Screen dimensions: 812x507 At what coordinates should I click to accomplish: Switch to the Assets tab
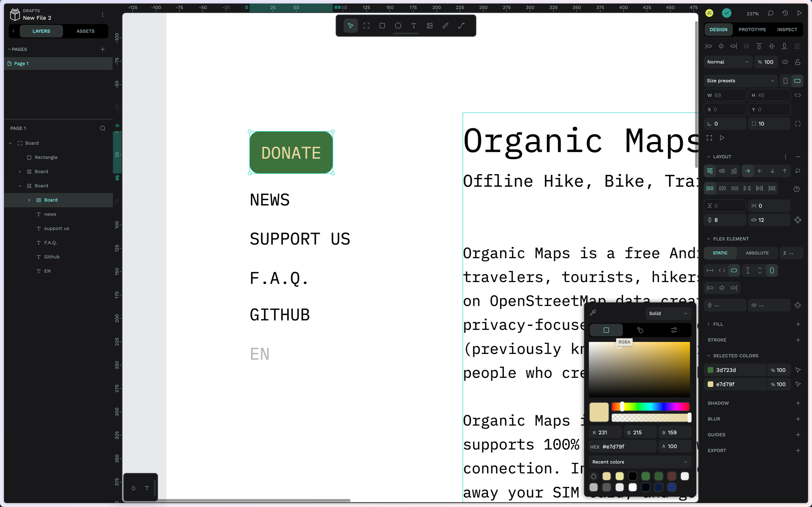coord(85,31)
